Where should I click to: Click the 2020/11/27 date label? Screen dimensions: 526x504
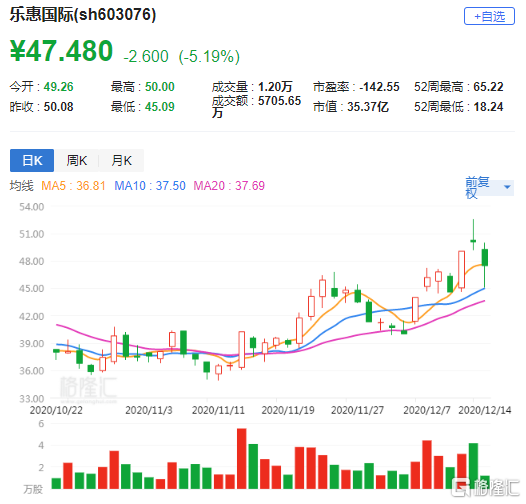point(357,410)
